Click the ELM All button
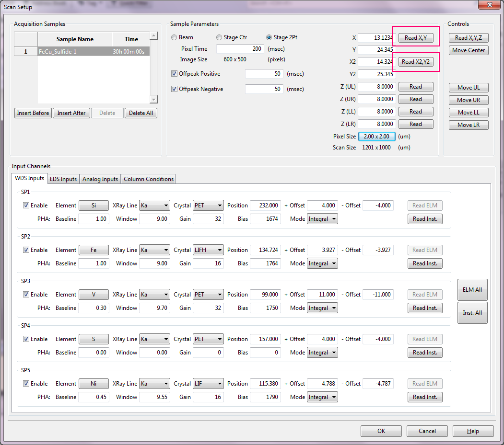This screenshot has width=504, height=445. pos(472,290)
